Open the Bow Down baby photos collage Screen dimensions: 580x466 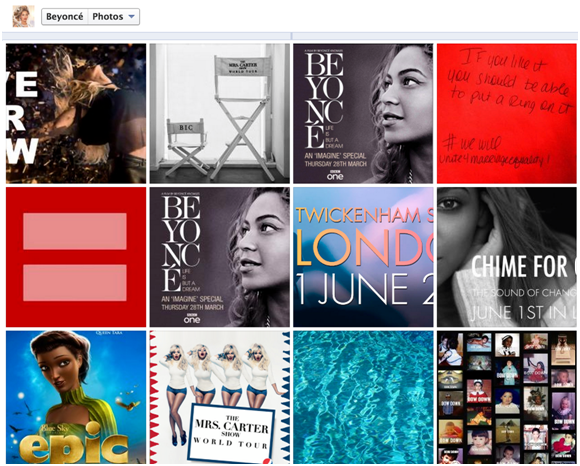pyautogui.click(x=507, y=397)
